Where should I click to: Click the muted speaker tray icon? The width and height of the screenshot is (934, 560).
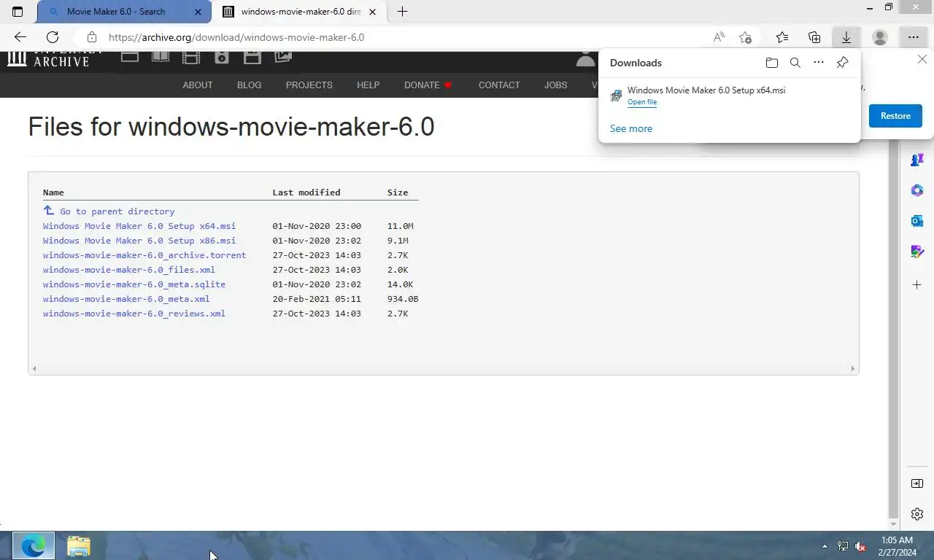(x=860, y=546)
